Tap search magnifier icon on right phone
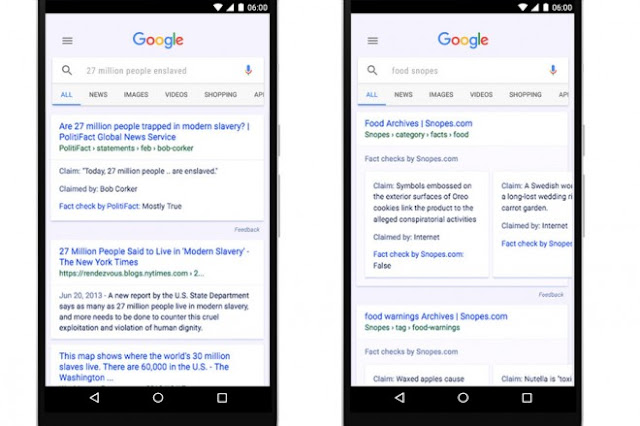Screen dimensions: 640x426 [372, 70]
